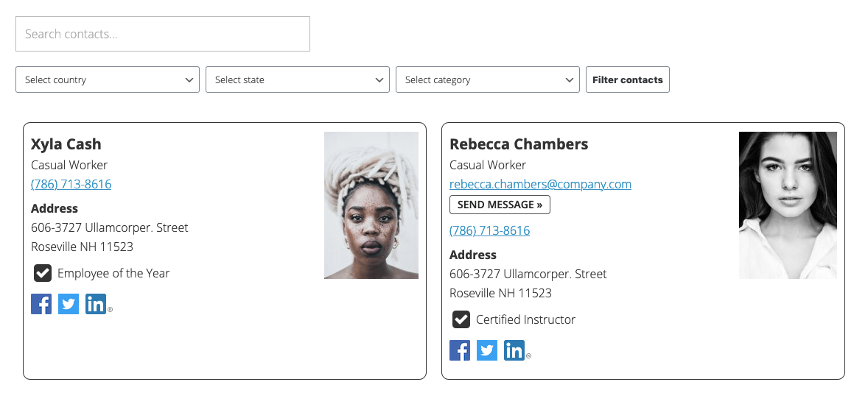Call Xyla Cash's phone number link
868x393 pixels.
(x=71, y=184)
